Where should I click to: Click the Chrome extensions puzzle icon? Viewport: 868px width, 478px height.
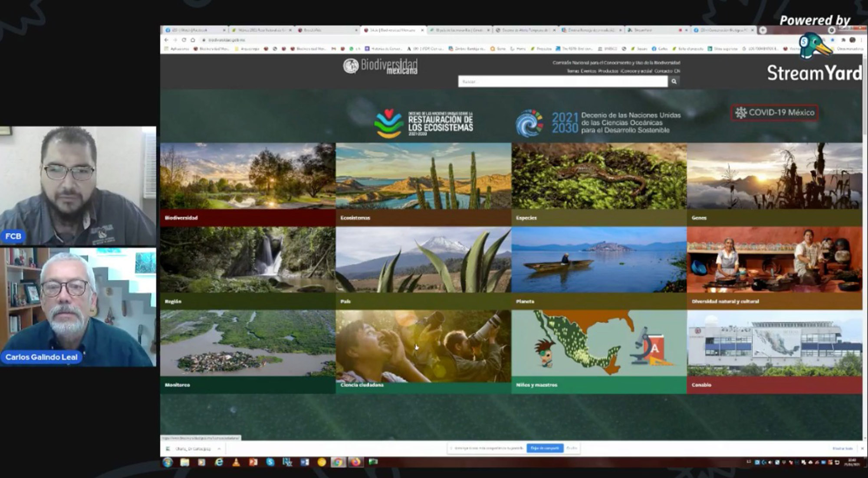pos(843,40)
